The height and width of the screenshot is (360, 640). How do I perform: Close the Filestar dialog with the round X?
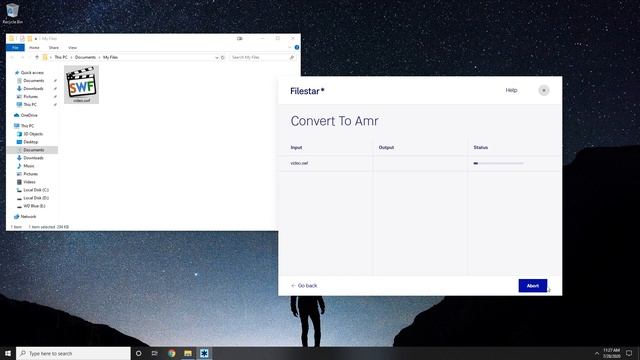[544, 90]
